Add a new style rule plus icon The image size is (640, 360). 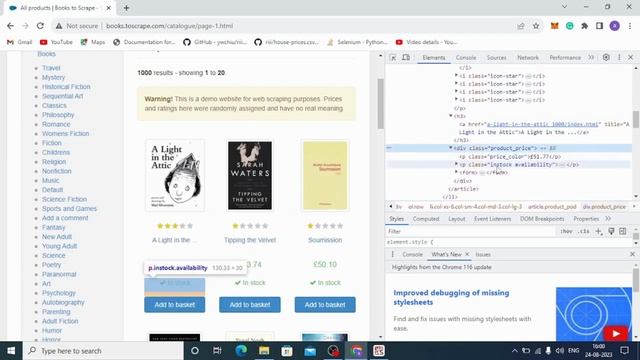pos(599,231)
